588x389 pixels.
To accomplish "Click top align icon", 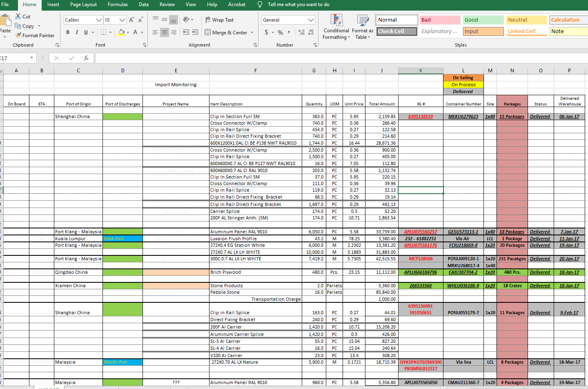I will 156,19.
